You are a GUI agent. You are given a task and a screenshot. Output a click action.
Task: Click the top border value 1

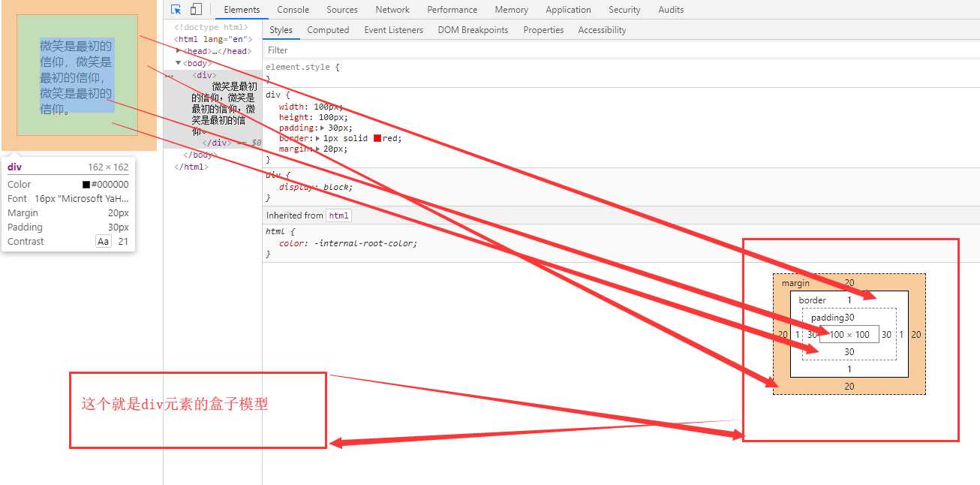[x=849, y=300]
